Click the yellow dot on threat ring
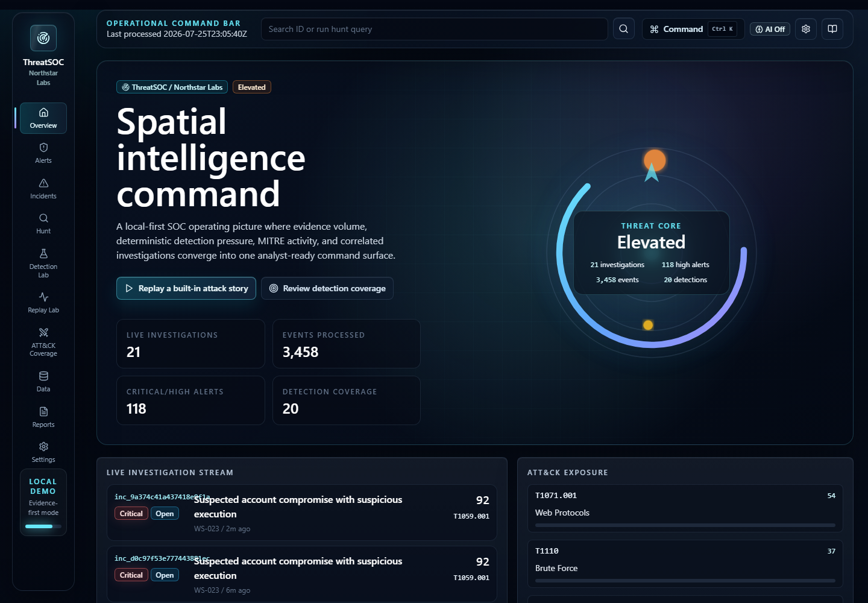Viewport: 868px width, 603px height. tap(648, 325)
